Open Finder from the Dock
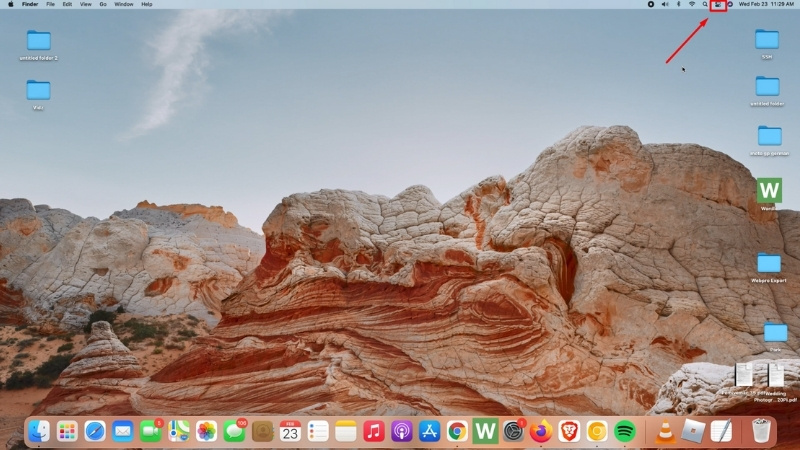The height and width of the screenshot is (450, 800). click(39, 432)
